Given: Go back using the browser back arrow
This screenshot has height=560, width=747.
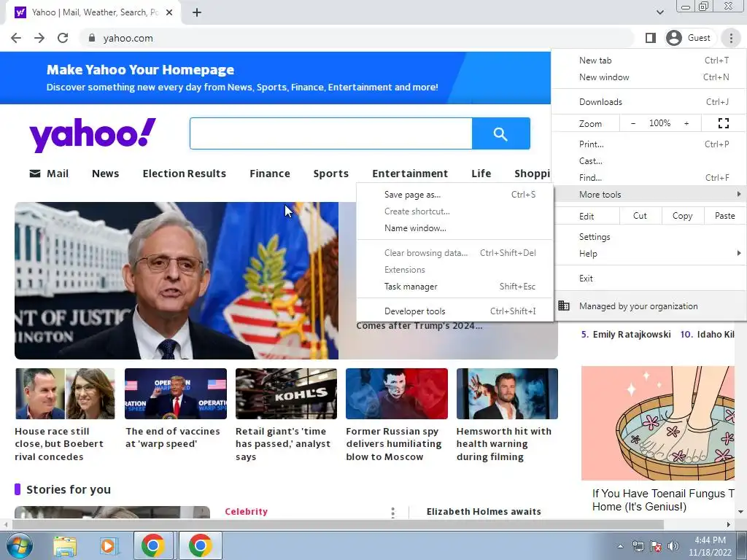Looking at the screenshot, I should tap(16, 38).
